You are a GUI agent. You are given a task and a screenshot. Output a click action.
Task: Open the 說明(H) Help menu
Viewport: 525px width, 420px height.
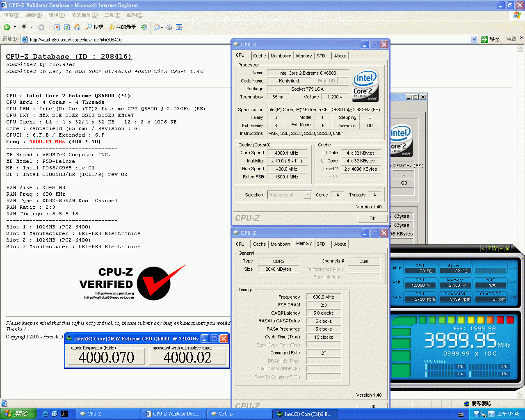135,15
